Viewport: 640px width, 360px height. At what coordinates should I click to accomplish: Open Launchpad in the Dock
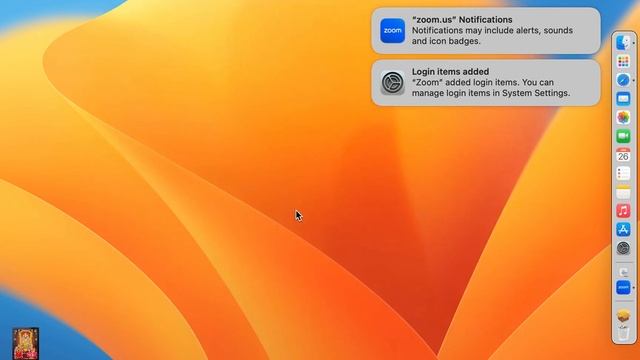623,61
